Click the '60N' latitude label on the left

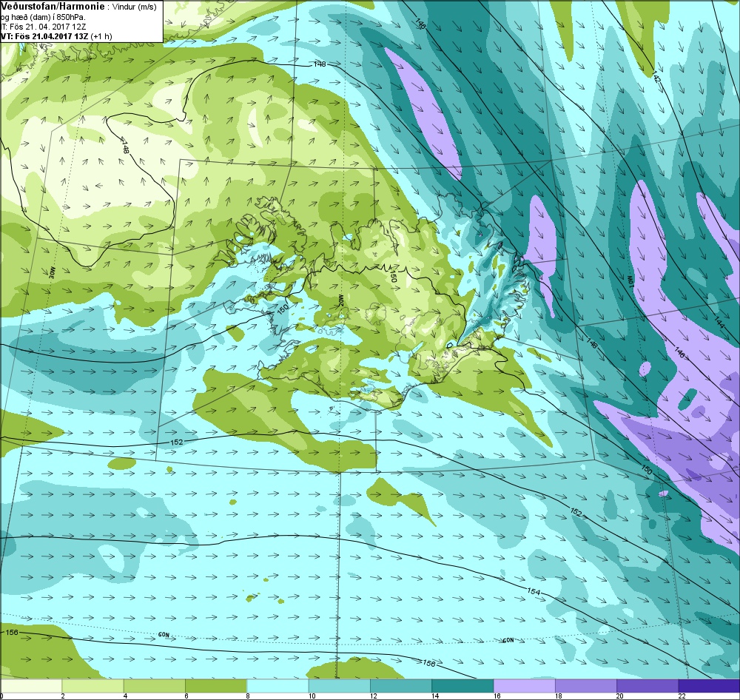click(164, 635)
